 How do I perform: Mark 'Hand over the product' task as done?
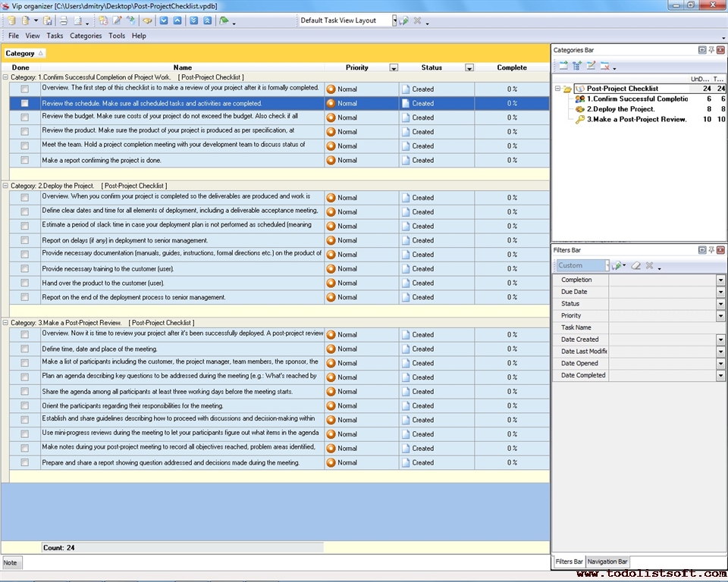(x=25, y=283)
